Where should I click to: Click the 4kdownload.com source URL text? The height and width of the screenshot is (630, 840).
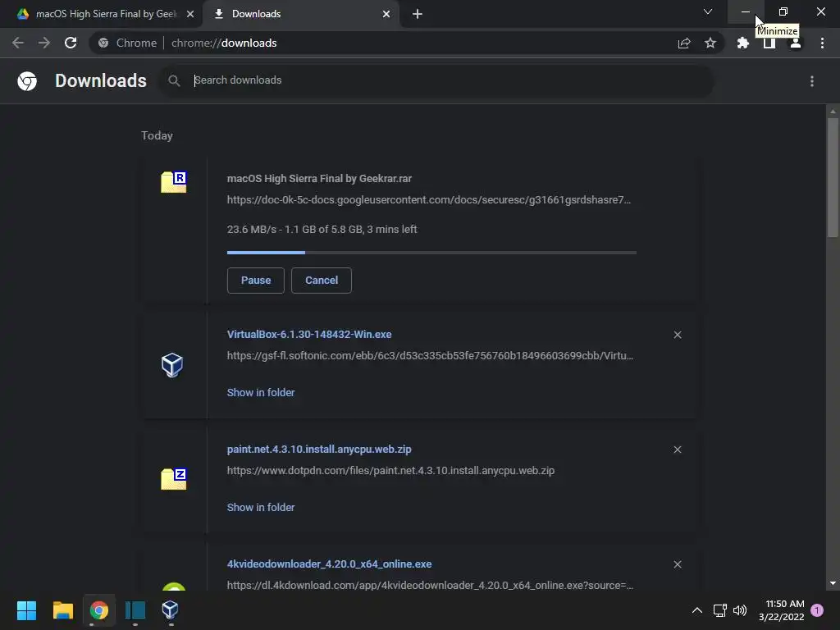[430, 585]
